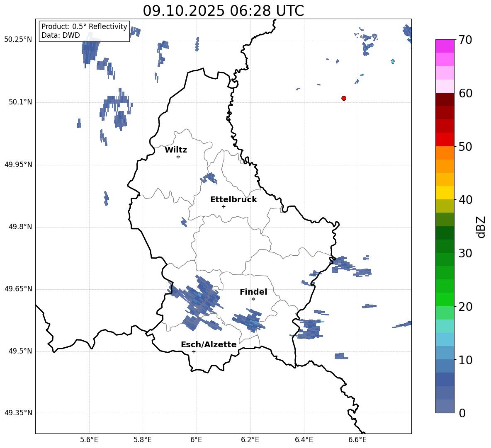
Task: Click the Ettelbruck cross marker
Action: point(224,206)
